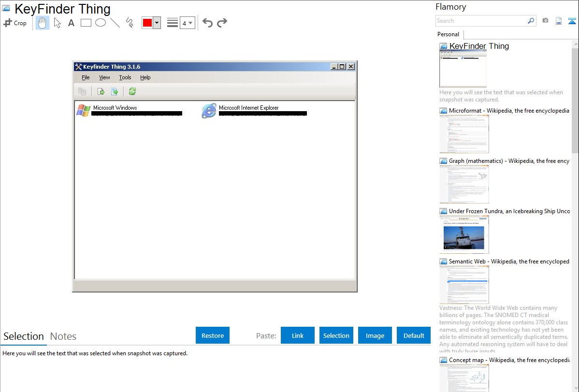Click the first export icon in Keyfinder toolbar
Viewport: 579px width, 392px height.
101,91
